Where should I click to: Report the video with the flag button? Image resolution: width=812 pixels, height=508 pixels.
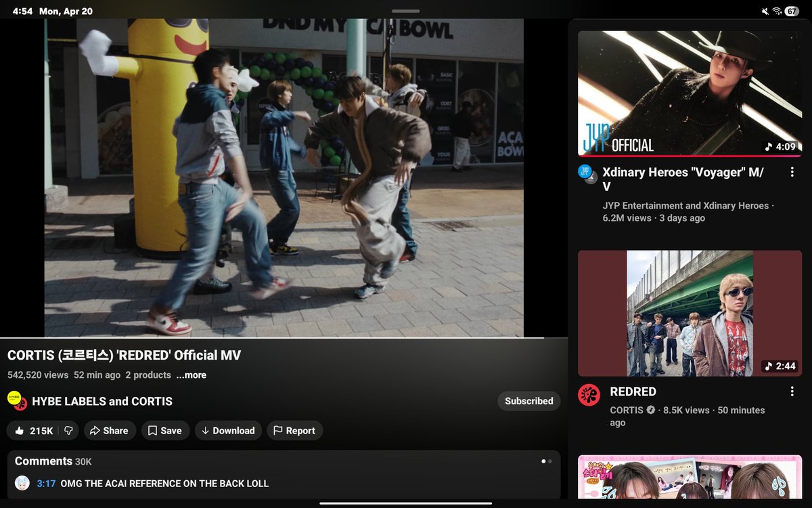coord(294,431)
